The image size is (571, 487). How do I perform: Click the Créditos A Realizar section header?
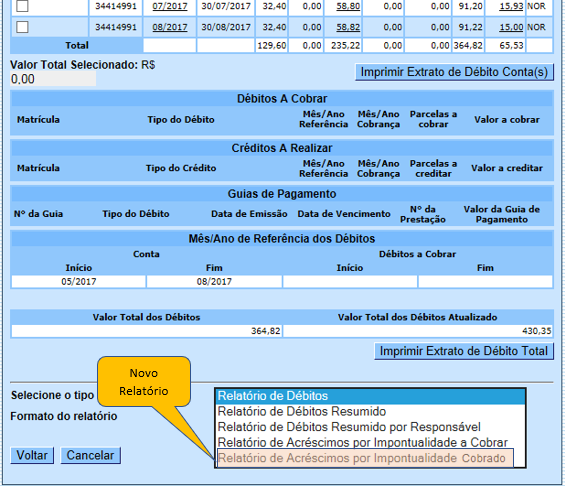tap(282, 148)
